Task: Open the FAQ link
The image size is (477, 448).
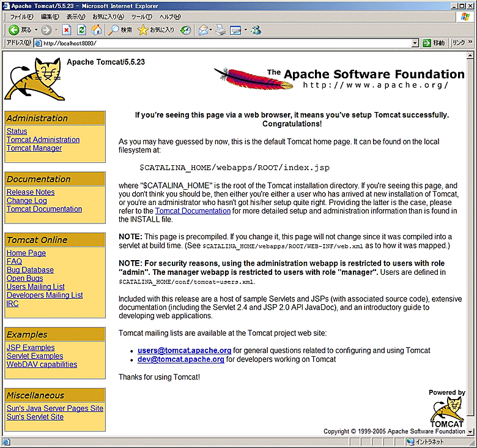Action: pos(14,261)
